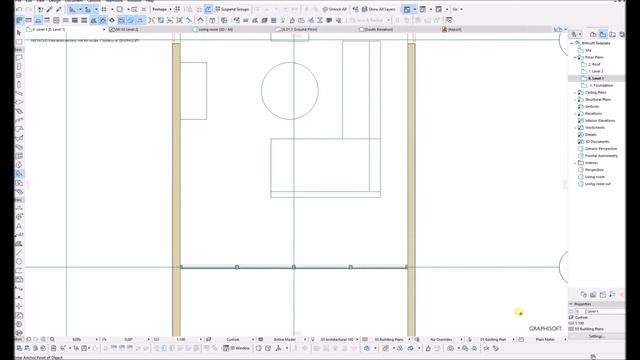This screenshot has width=640, height=360.
Task: Select Frontal Axonometry in the Navigator
Action: point(601,156)
